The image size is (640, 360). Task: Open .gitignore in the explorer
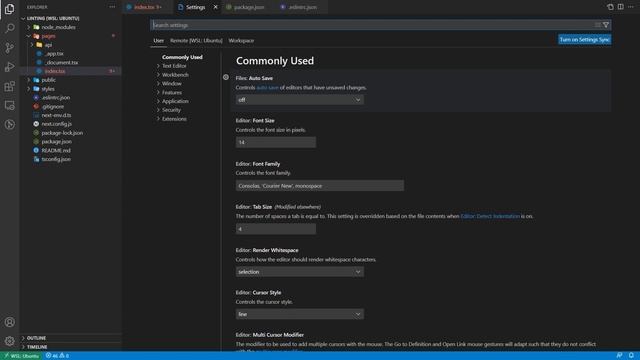click(53, 107)
